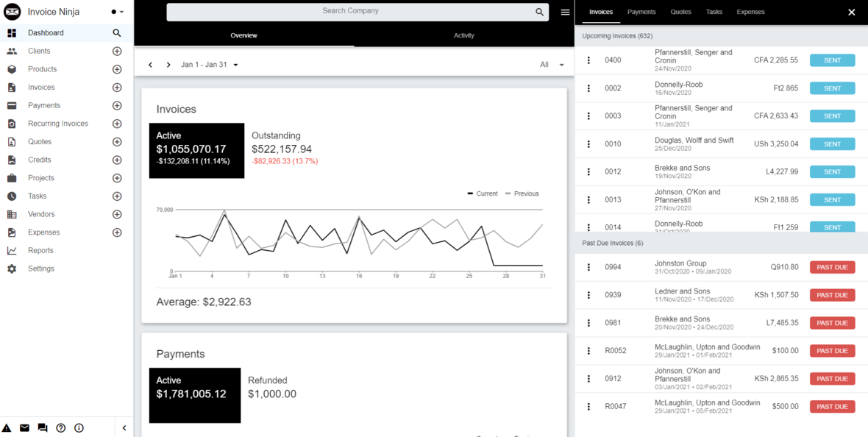Click the help question mark icon

(61, 427)
